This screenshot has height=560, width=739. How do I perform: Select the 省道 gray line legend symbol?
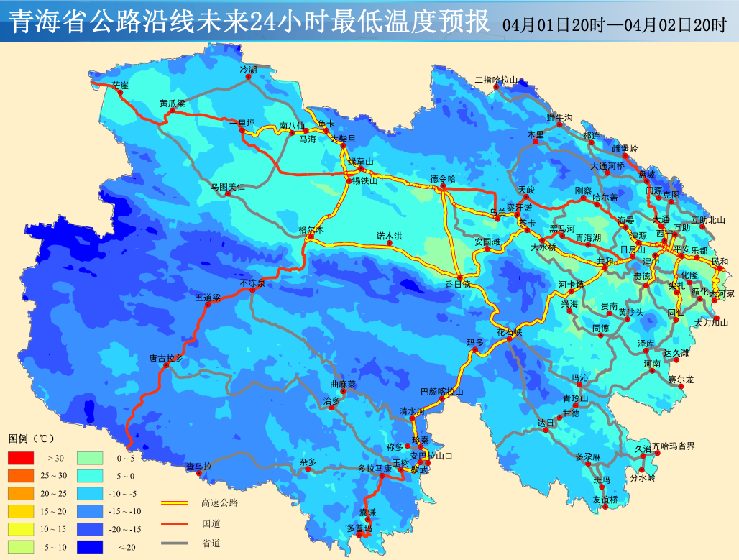[x=173, y=543]
